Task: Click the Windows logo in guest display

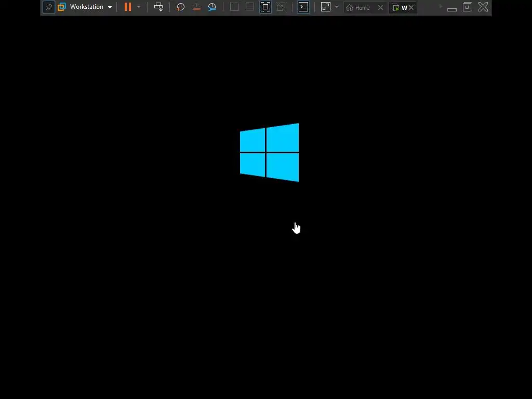Action: point(270,152)
